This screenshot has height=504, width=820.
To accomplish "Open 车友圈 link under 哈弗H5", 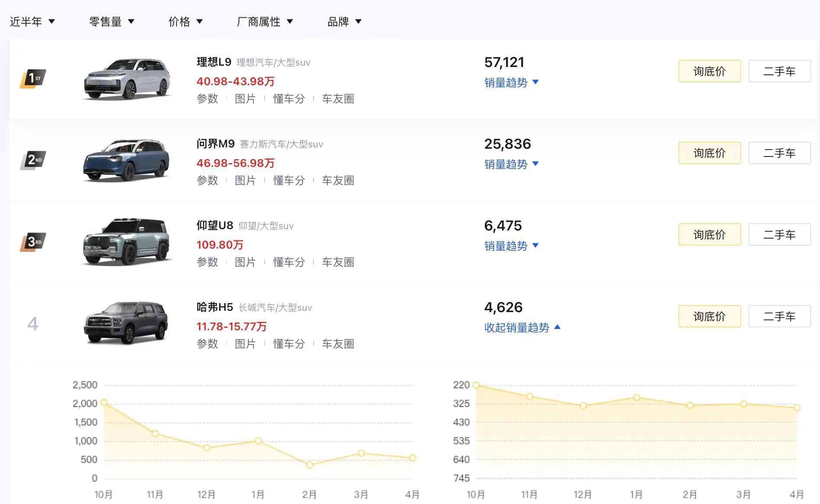I will (338, 344).
